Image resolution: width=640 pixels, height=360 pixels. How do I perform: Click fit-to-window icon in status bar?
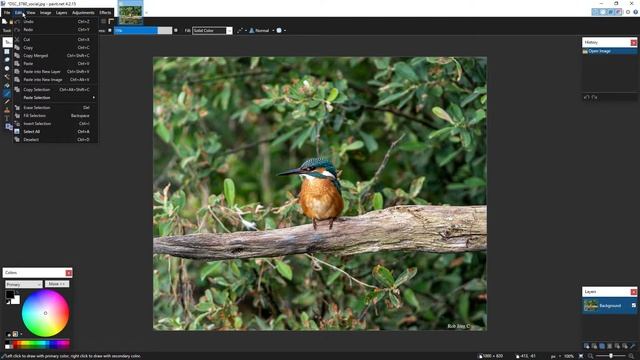[x=581, y=356]
